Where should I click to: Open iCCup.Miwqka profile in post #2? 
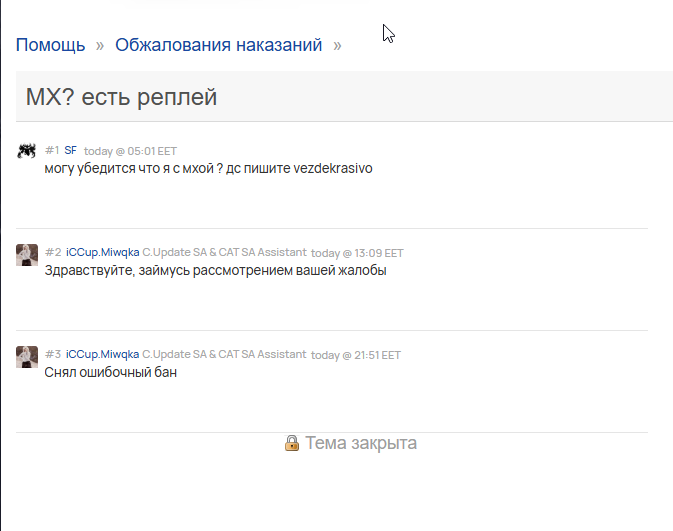(x=103, y=252)
